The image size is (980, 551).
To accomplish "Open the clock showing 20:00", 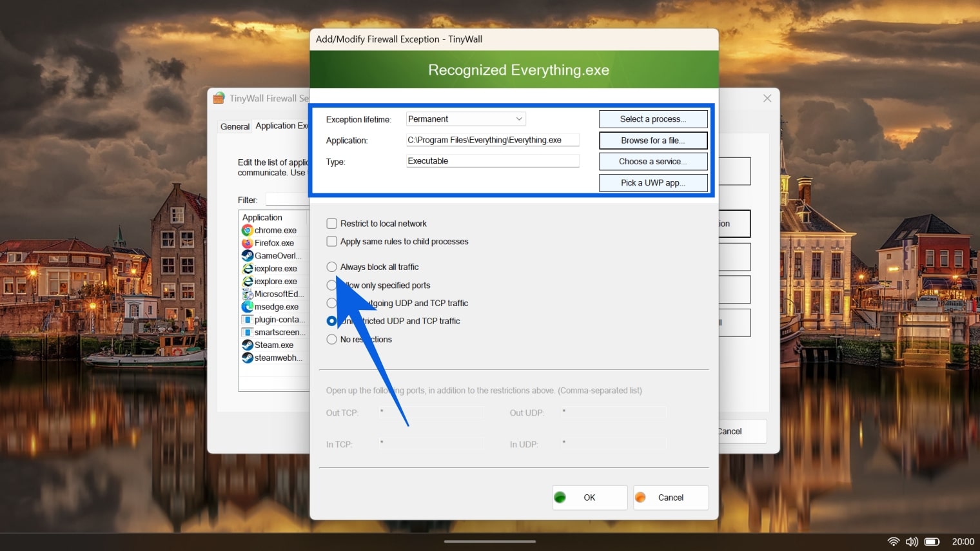I will click(x=963, y=542).
